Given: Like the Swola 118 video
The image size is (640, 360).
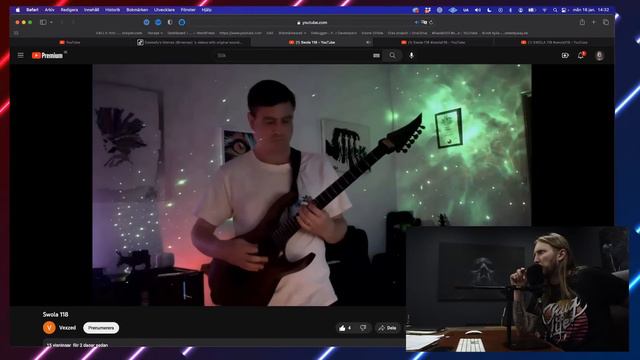Looking at the screenshot, I should pos(345,328).
